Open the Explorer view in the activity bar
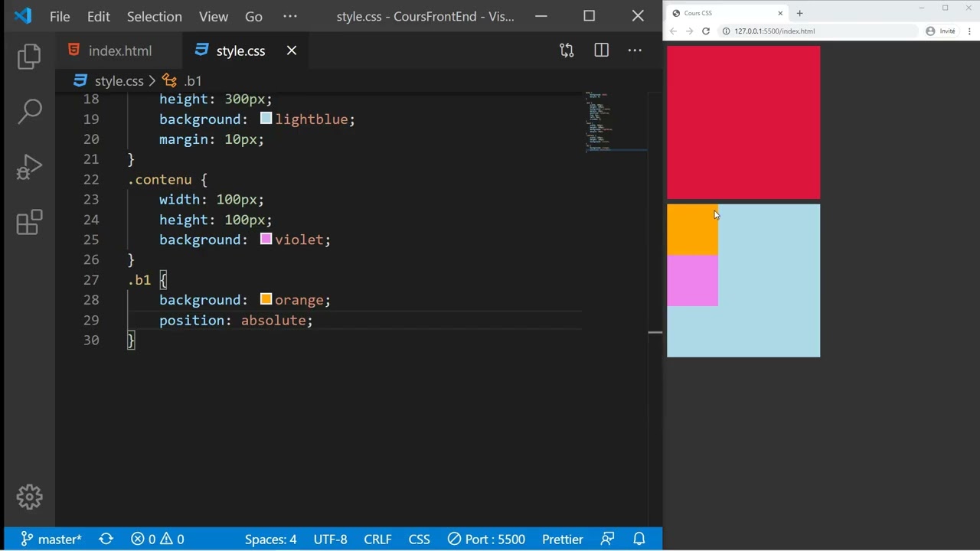The width and height of the screenshot is (980, 551). pyautogui.click(x=29, y=57)
